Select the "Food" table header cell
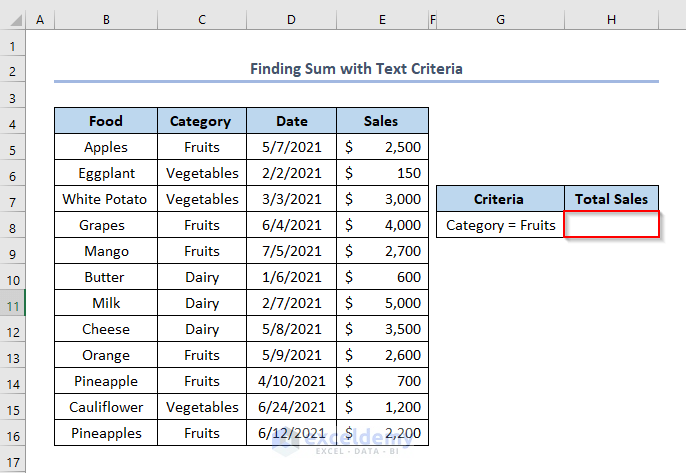Viewport: 686px width, 473px height. tap(105, 121)
